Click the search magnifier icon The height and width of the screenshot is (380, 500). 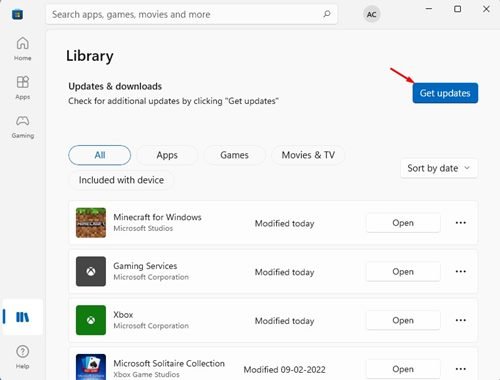327,14
